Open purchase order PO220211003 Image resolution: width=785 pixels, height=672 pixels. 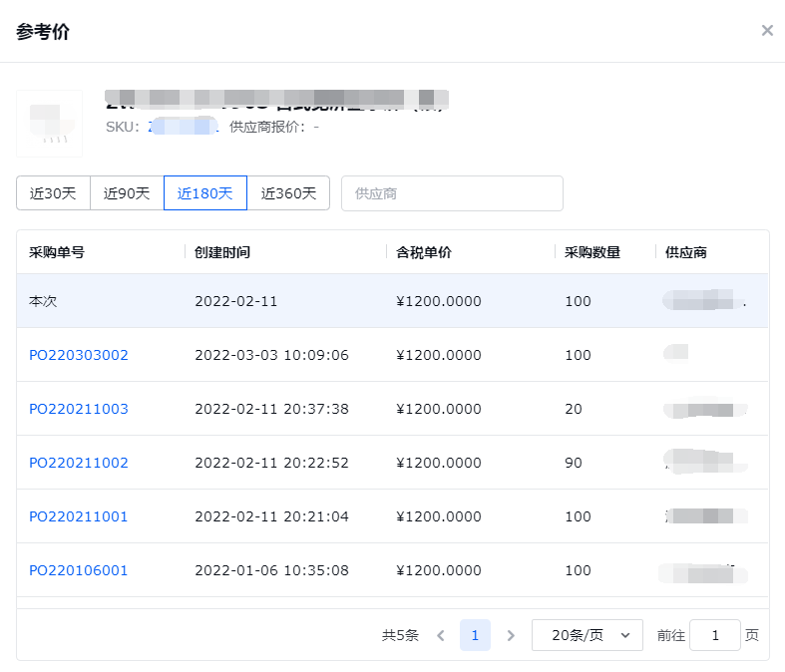coord(79,409)
